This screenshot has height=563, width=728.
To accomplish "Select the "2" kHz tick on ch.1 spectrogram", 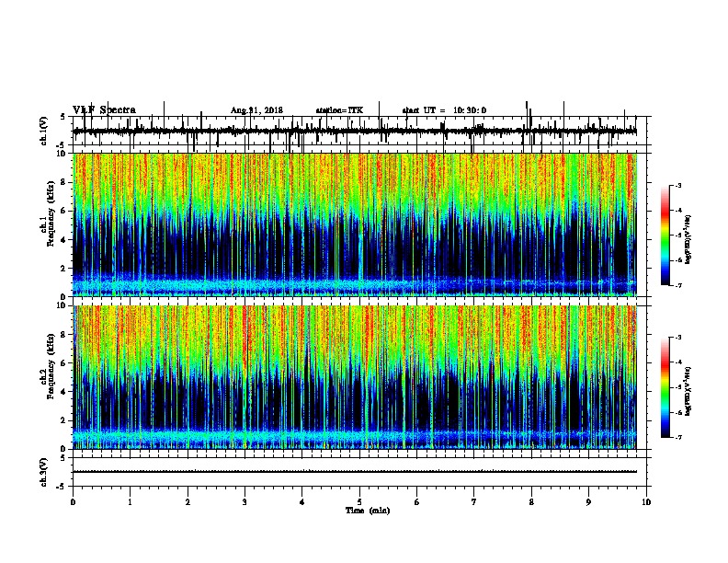I will [x=63, y=269].
